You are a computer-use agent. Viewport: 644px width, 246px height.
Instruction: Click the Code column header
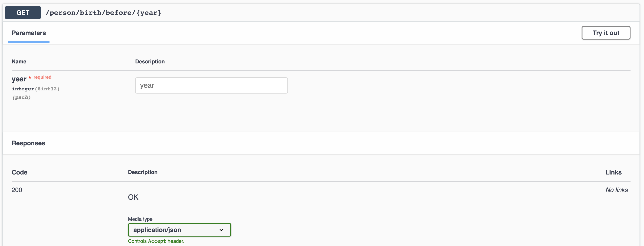20,172
